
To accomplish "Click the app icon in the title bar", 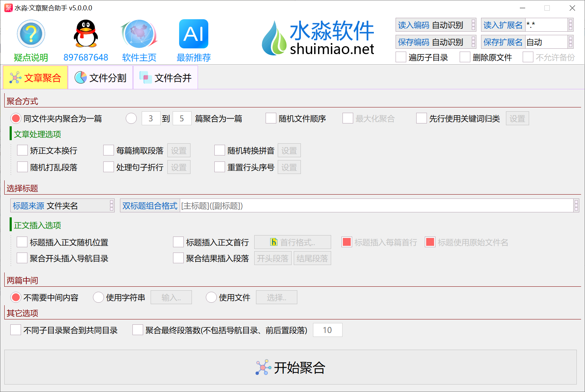I will (x=8, y=8).
